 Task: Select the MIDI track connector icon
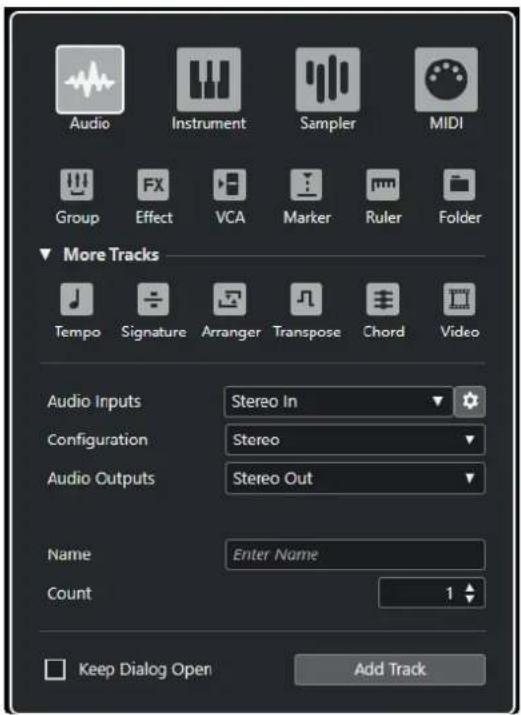pos(446,79)
